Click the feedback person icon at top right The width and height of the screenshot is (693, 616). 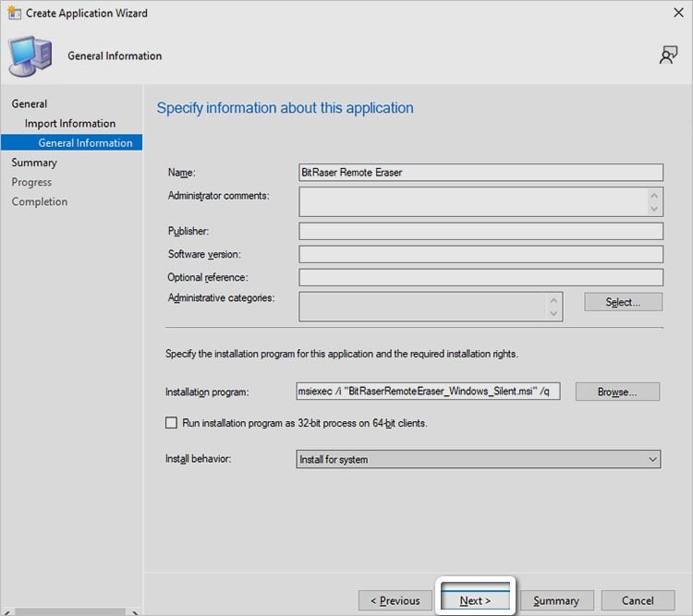668,55
